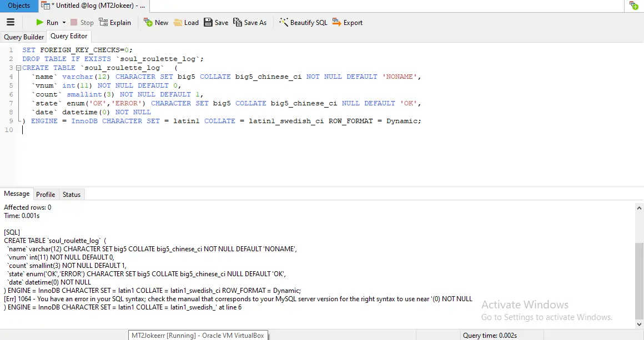Viewport: 644px width, 340px height.
Task: Click the Load query folder icon
Action: tap(178, 23)
